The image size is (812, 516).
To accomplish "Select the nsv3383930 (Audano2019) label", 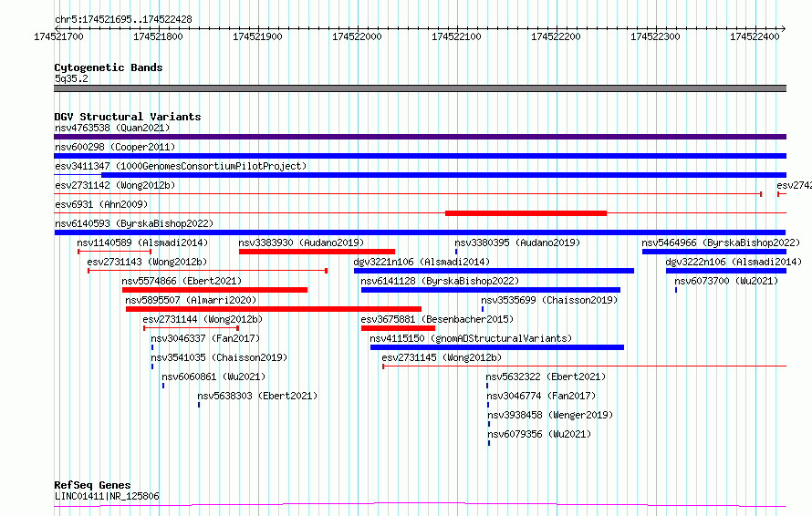I will coord(301,243).
